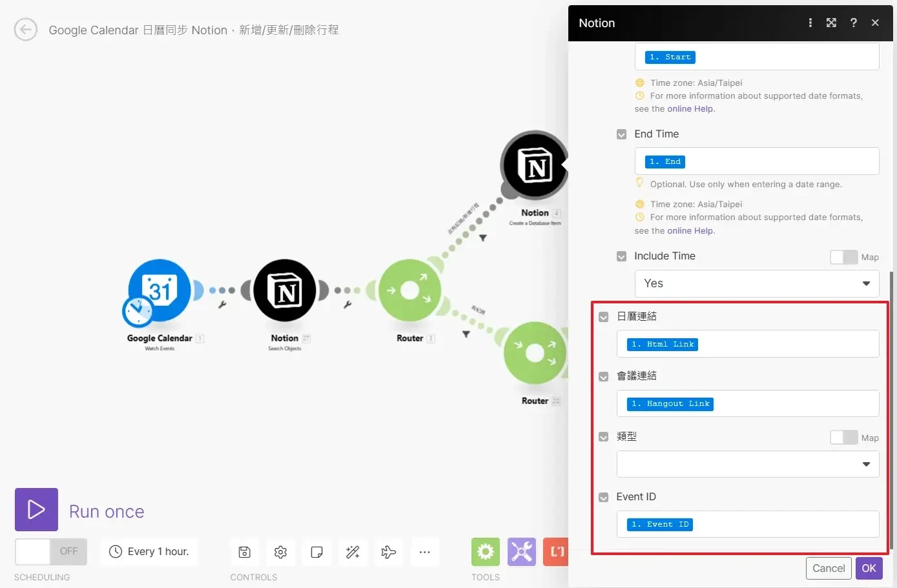
Task: Click the 1. Event ID mapped tag
Action: 660,524
